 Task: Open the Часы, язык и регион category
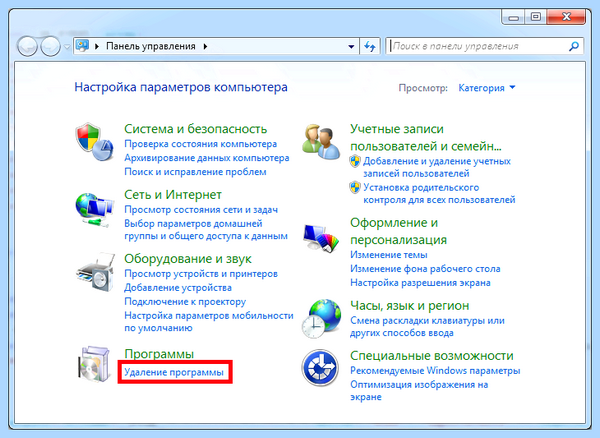pos(409,306)
